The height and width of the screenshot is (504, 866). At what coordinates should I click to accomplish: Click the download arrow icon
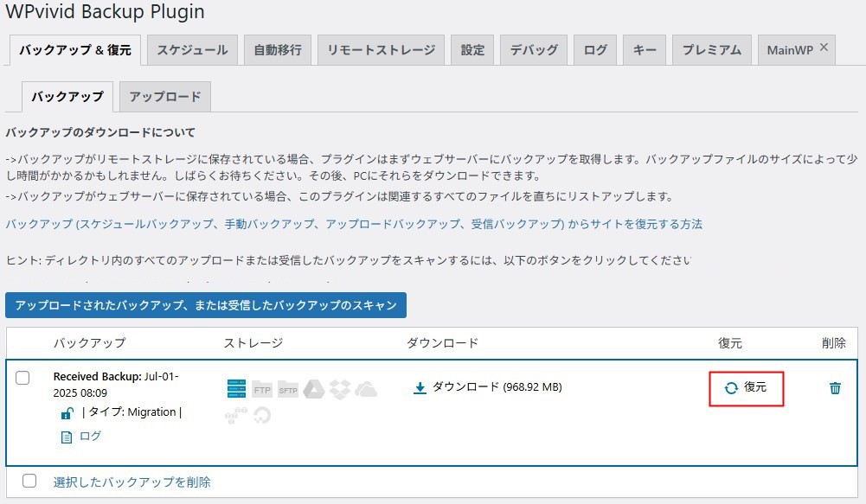click(x=420, y=387)
